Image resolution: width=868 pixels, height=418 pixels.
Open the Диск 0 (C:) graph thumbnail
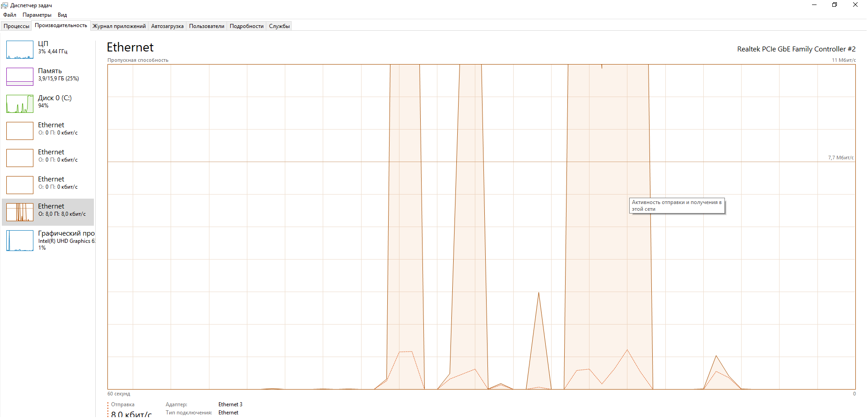click(20, 104)
